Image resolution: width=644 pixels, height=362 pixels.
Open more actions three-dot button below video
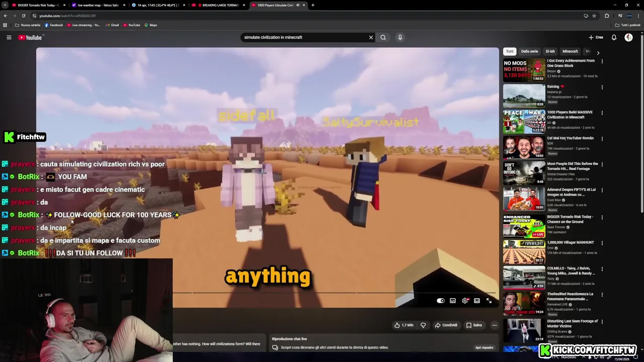pos(495,325)
